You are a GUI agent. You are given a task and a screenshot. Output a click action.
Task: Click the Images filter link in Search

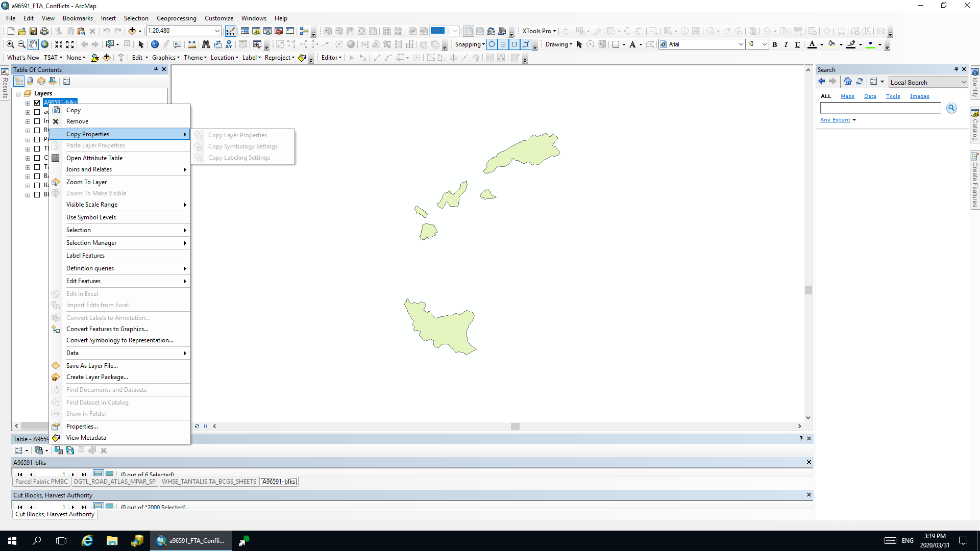coord(920,96)
